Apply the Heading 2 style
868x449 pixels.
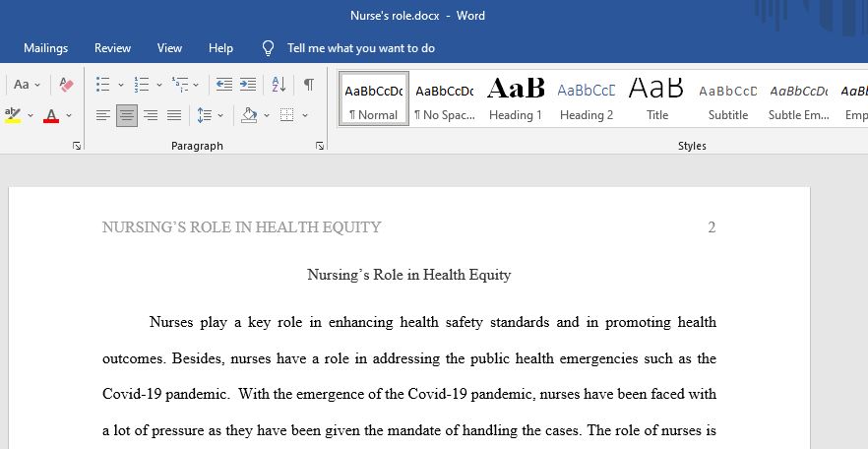(x=587, y=98)
